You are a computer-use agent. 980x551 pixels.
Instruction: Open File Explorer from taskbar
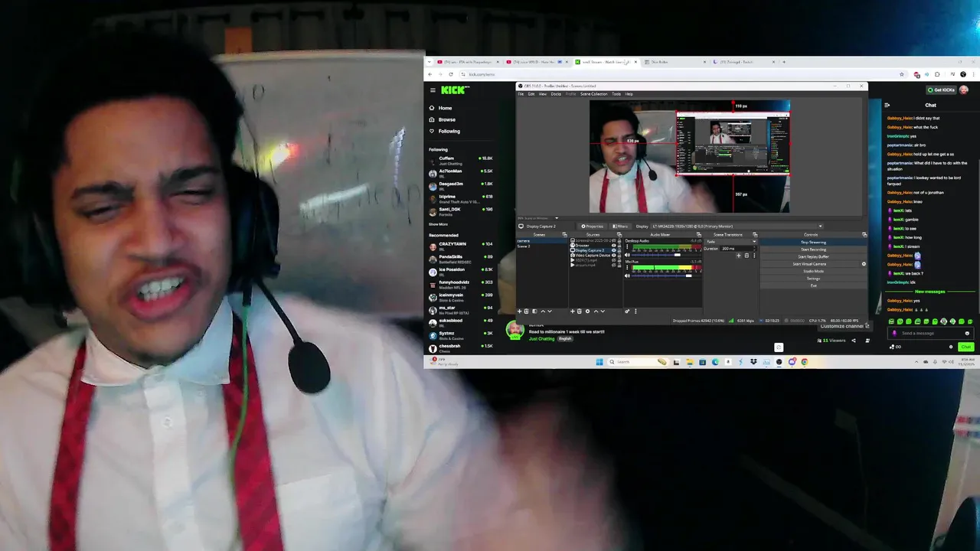tap(690, 362)
